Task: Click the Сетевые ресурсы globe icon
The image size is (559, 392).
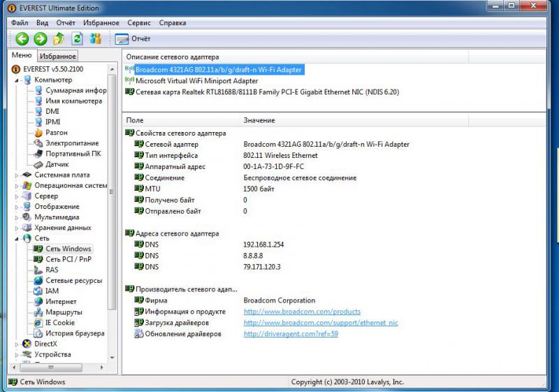Action: tap(38, 281)
